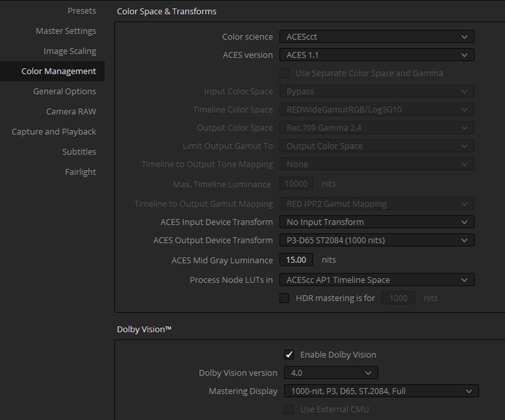This screenshot has width=505, height=420.
Task: Open Timeline to Output Gamut Mapping dropdown
Action: 377,204
